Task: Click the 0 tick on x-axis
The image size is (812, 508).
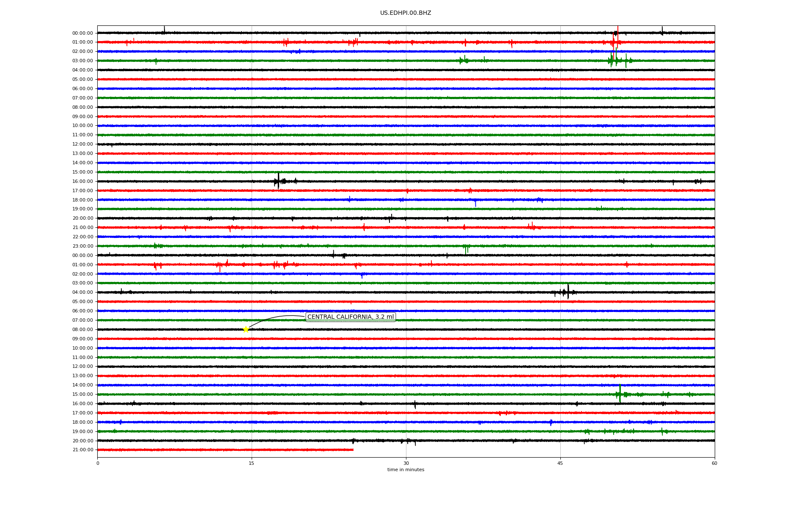Action: (98, 463)
